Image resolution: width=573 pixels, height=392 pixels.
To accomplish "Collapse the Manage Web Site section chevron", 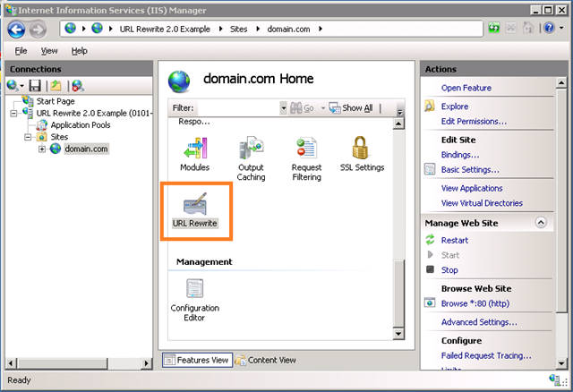I will (x=541, y=223).
